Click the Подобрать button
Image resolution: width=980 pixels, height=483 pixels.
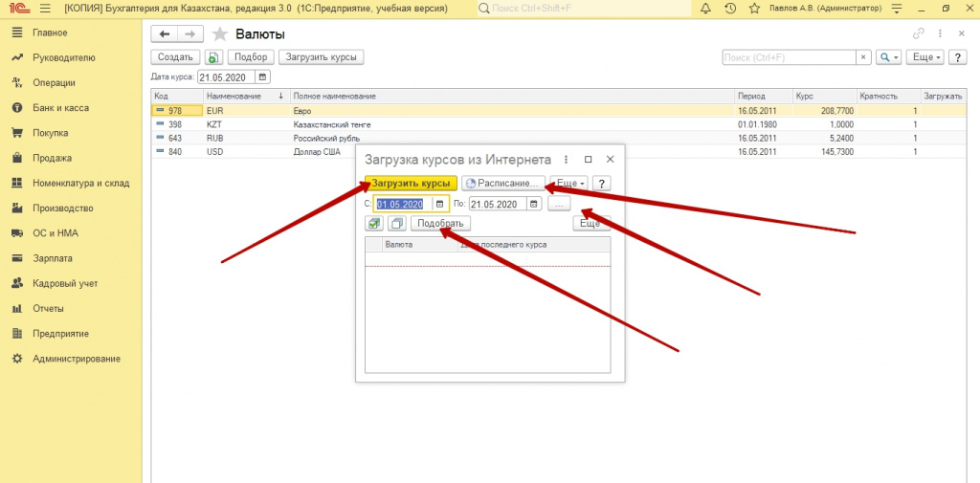click(440, 224)
